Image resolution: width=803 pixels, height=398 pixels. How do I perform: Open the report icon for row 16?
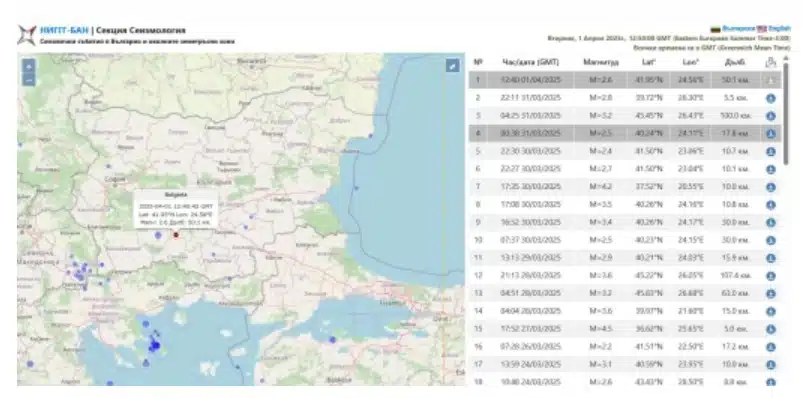click(770, 347)
